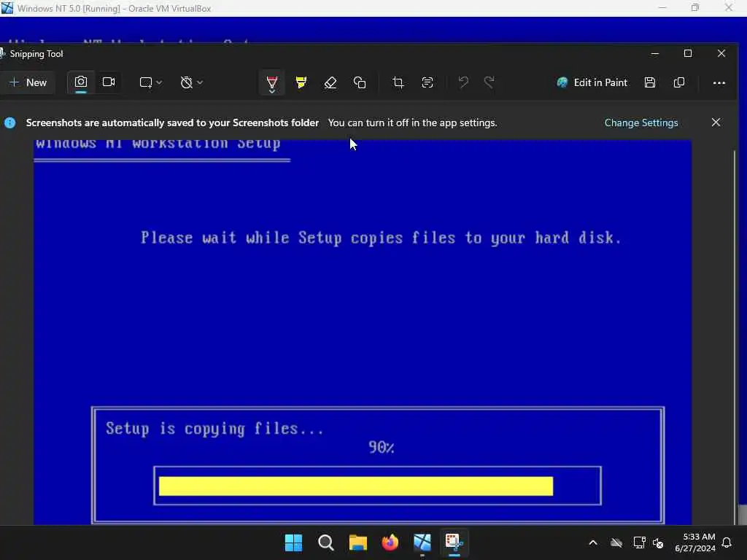Open the Windows Start menu
The image size is (747, 560).
293,542
